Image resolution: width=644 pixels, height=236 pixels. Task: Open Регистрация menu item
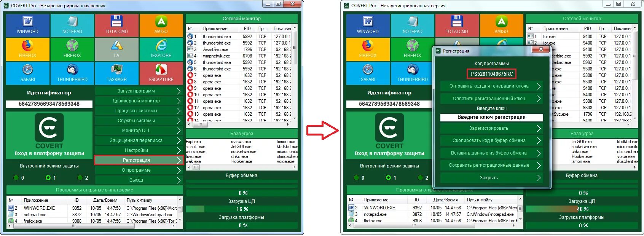[139, 160]
